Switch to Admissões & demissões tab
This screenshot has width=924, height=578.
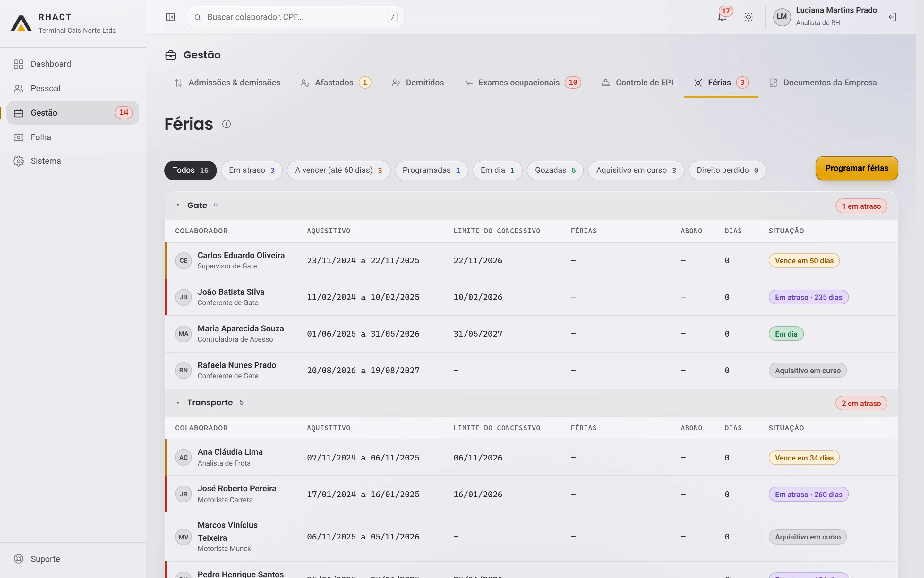[227, 83]
